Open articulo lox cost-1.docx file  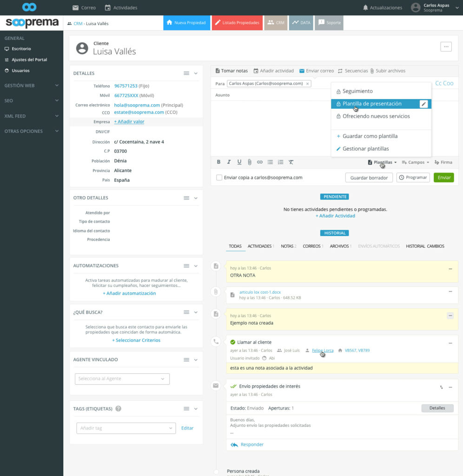pos(260,292)
